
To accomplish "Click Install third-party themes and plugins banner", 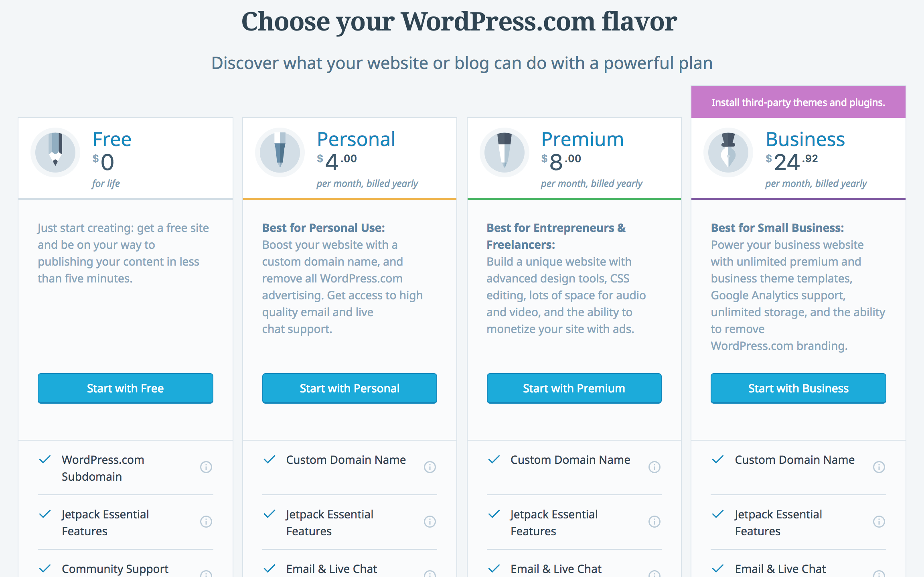I will [797, 102].
